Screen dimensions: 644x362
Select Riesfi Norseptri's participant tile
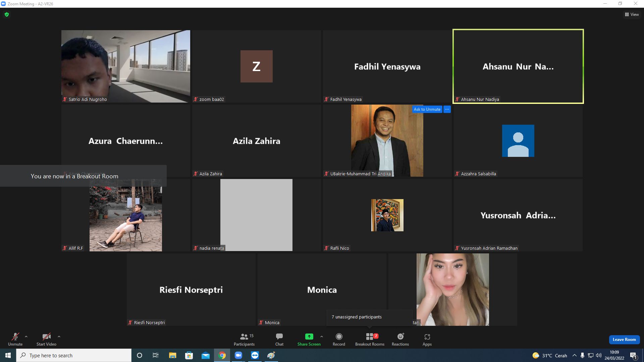click(x=191, y=290)
